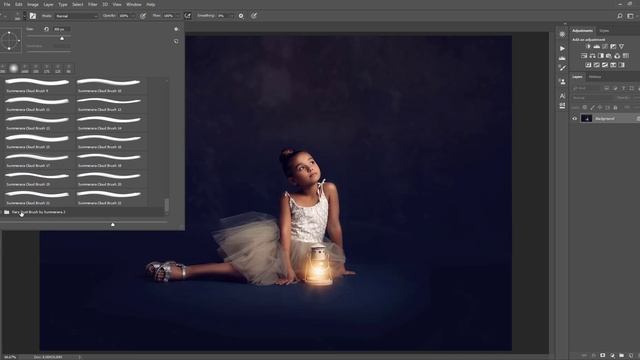Screen dimensions: 640x360
Task: Add a Black & White adjustment
Action: pos(600,56)
